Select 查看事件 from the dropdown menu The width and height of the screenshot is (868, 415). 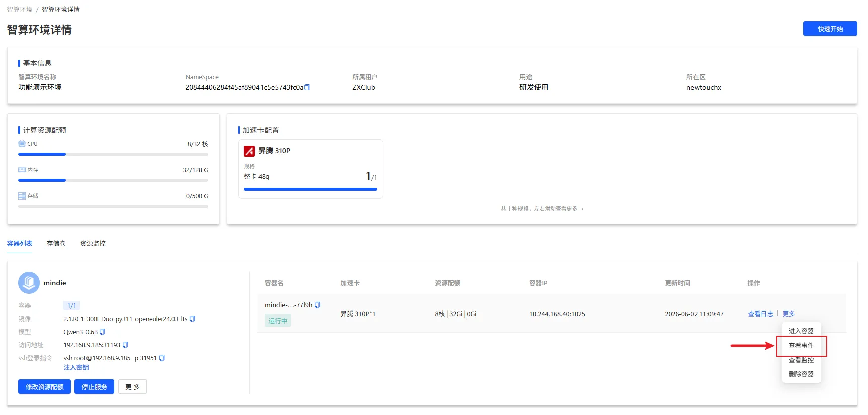point(801,345)
